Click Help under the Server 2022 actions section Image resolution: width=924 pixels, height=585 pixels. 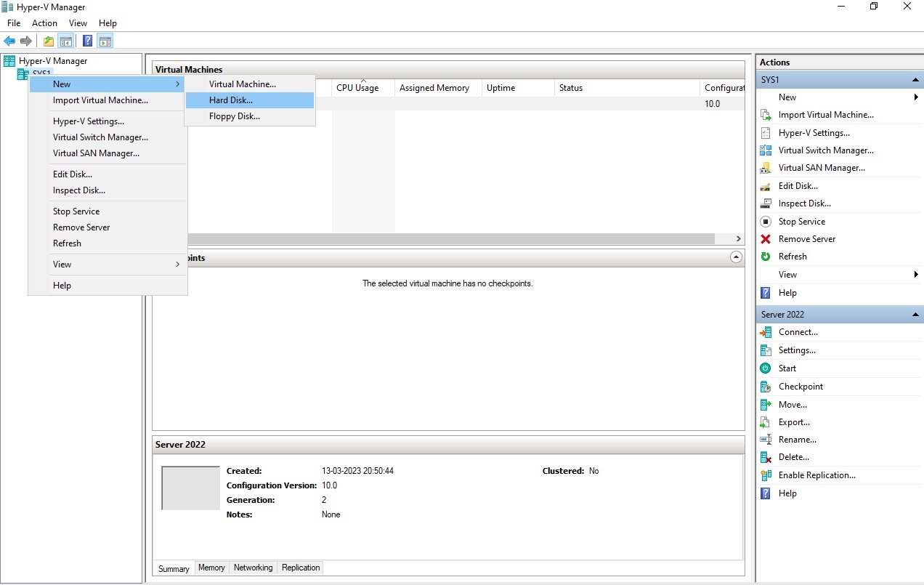(787, 493)
